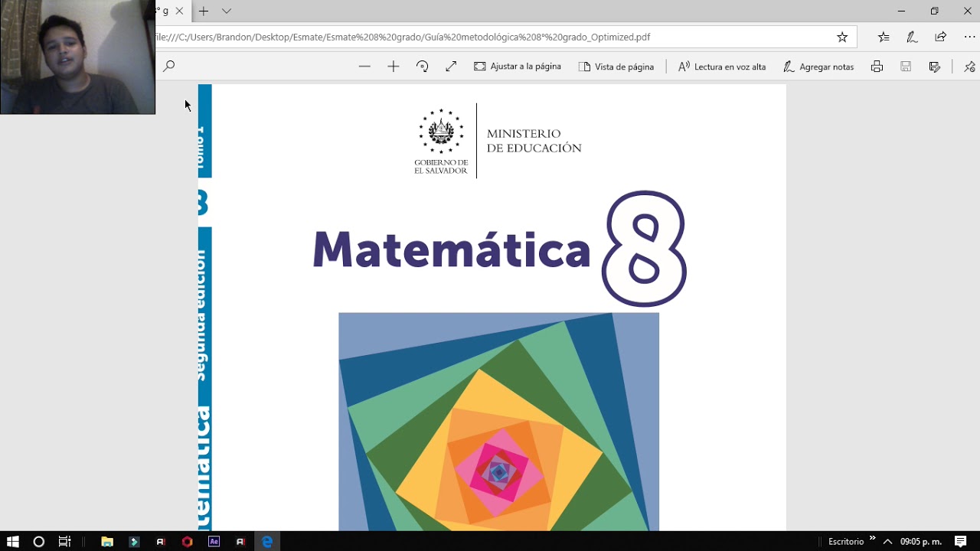Viewport: 980px width, 551px height.
Task: Click the Matemática title text
Action: (x=452, y=249)
